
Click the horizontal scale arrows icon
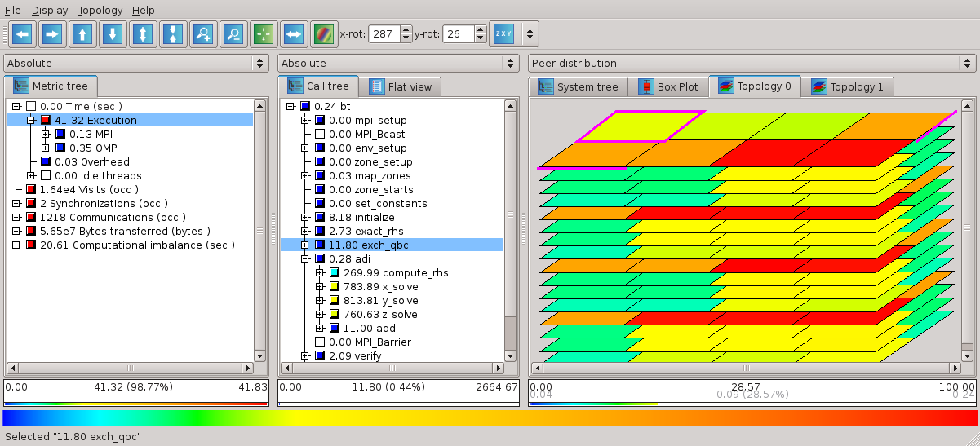(x=293, y=34)
